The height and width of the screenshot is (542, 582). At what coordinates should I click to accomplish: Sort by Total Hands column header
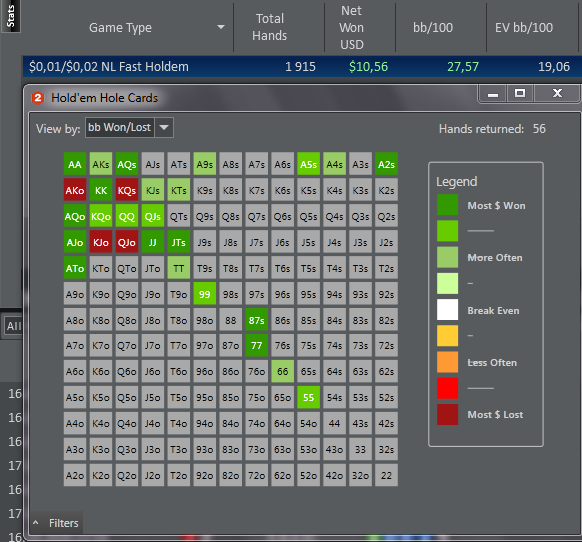coord(269,27)
